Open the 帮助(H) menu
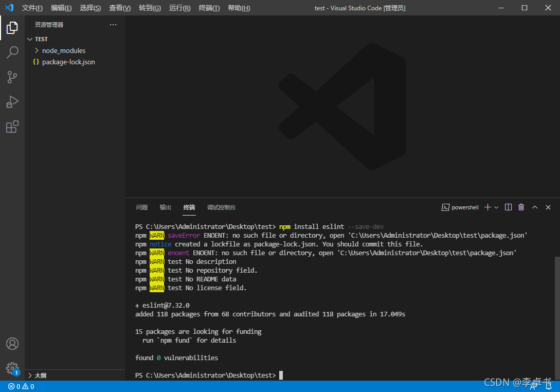560x392 pixels. pyautogui.click(x=239, y=8)
